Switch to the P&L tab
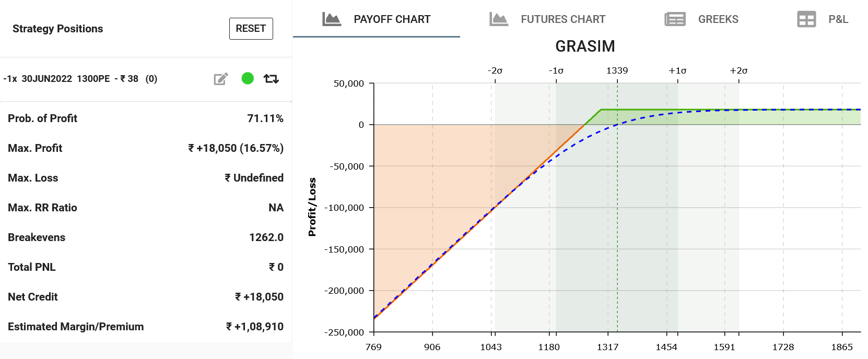The image size is (868, 359). pyautogui.click(x=838, y=19)
